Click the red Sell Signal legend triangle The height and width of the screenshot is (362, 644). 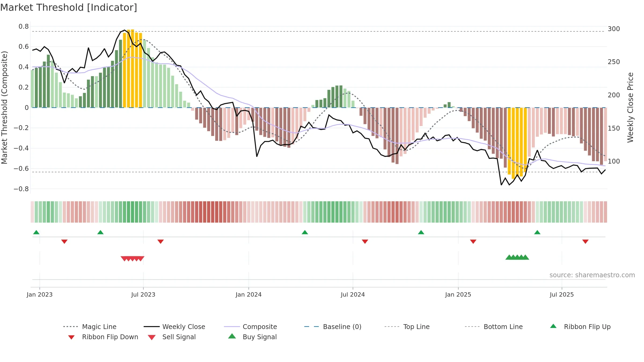coord(152,337)
